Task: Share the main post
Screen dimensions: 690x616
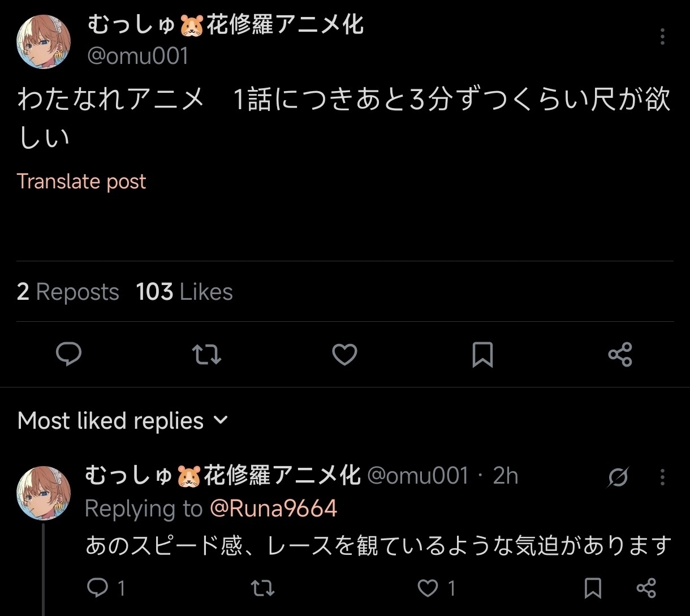Action: (620, 355)
